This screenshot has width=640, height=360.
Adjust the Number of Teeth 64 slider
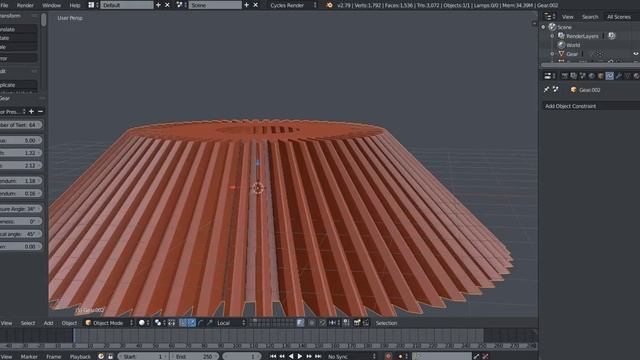click(x=20, y=124)
